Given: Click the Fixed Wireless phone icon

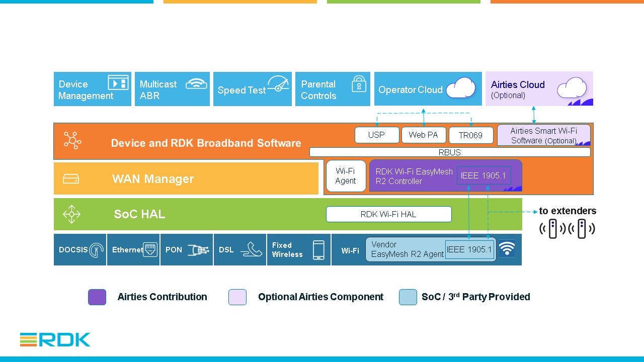Looking at the screenshot, I should [318, 250].
